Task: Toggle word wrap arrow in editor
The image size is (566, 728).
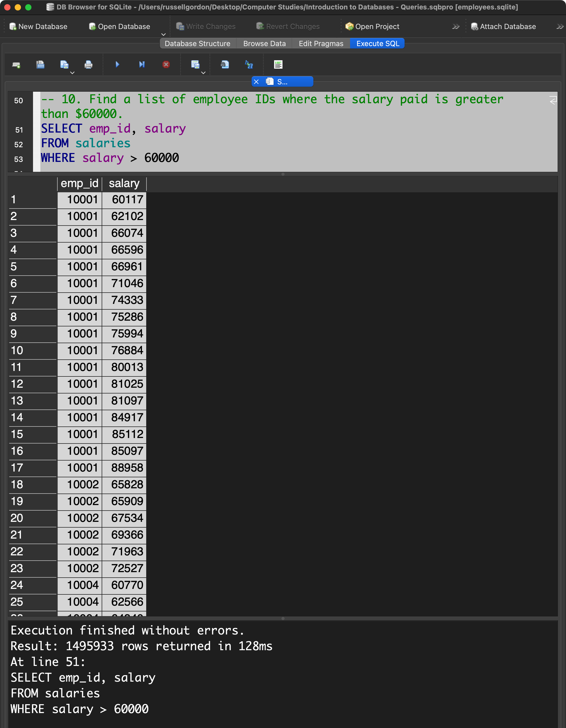Action: pyautogui.click(x=553, y=100)
